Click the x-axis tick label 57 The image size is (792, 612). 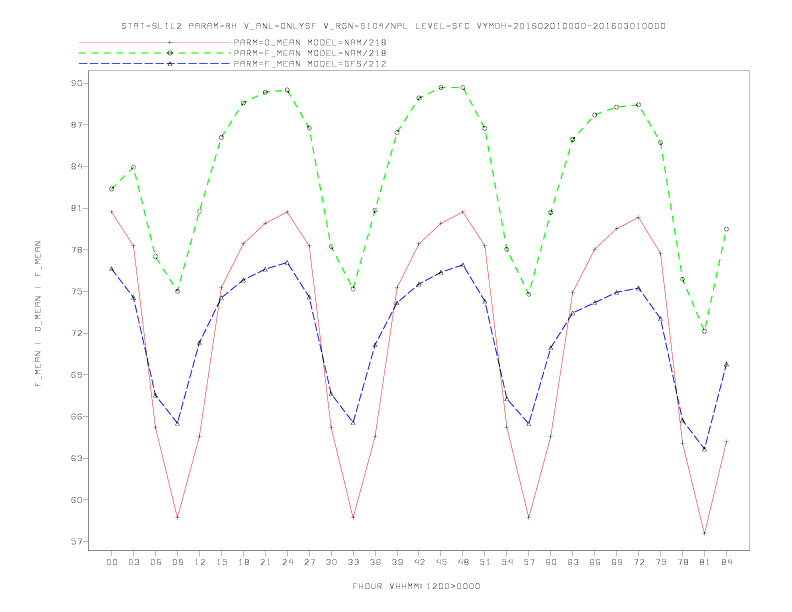529,562
